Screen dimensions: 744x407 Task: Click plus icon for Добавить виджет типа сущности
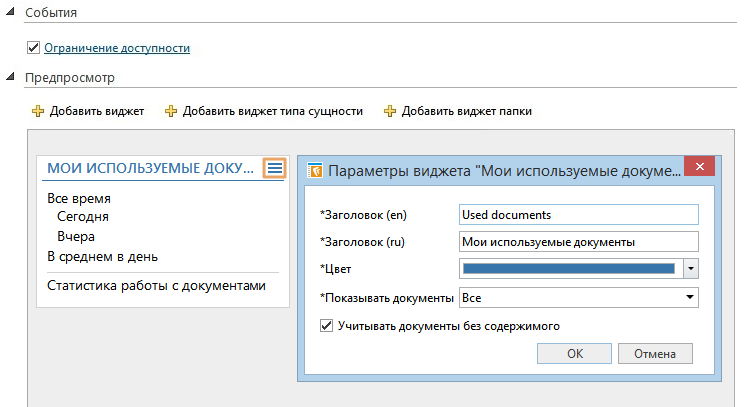tap(171, 111)
